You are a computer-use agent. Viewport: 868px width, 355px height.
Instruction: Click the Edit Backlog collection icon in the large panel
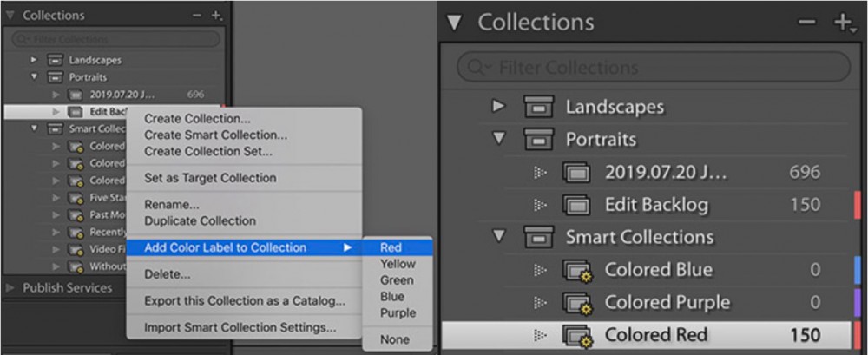576,205
